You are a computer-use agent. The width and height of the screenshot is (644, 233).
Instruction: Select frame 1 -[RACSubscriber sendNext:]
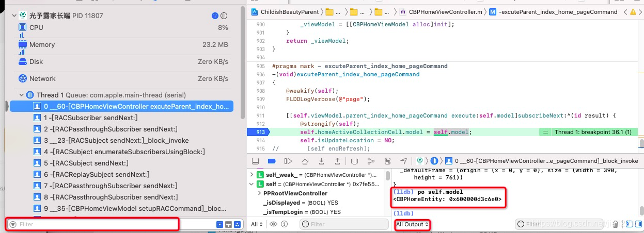point(122,118)
